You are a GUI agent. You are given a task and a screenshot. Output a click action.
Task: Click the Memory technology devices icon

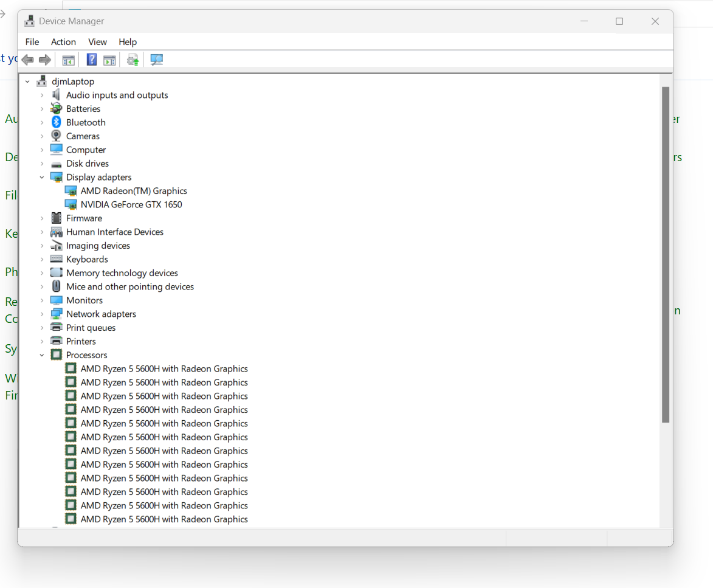tap(57, 272)
